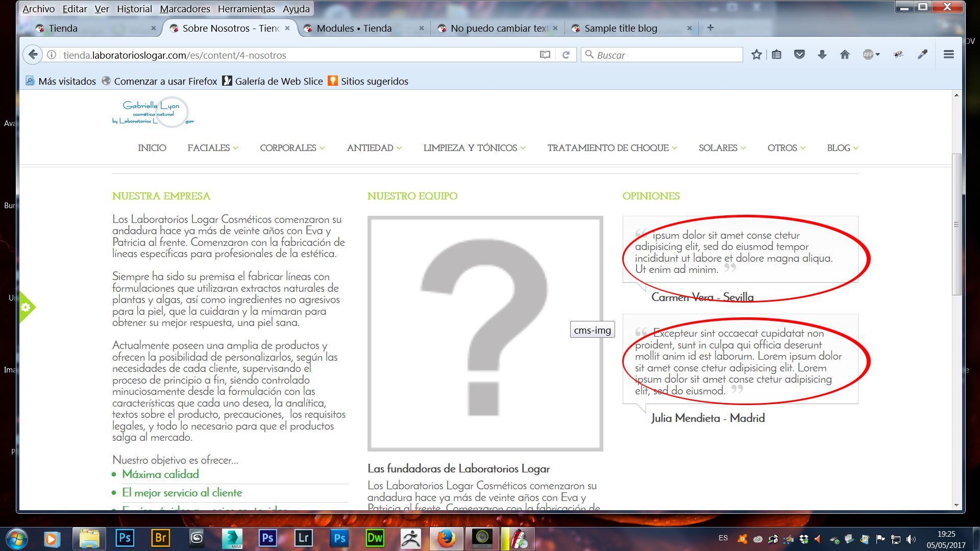Open Más visitados bookmark button
980x551 pixels.
click(x=61, y=81)
